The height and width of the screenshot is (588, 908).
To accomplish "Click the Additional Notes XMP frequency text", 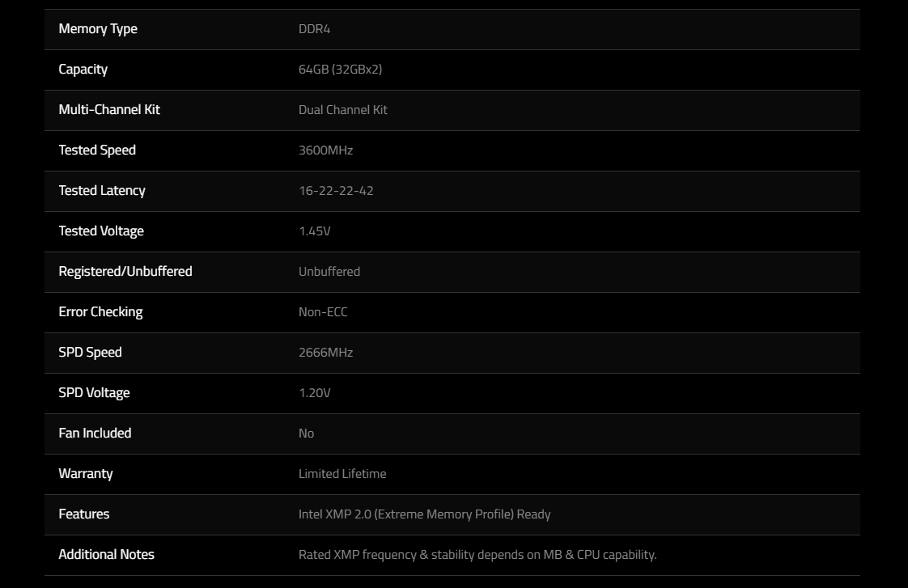I will point(477,554).
